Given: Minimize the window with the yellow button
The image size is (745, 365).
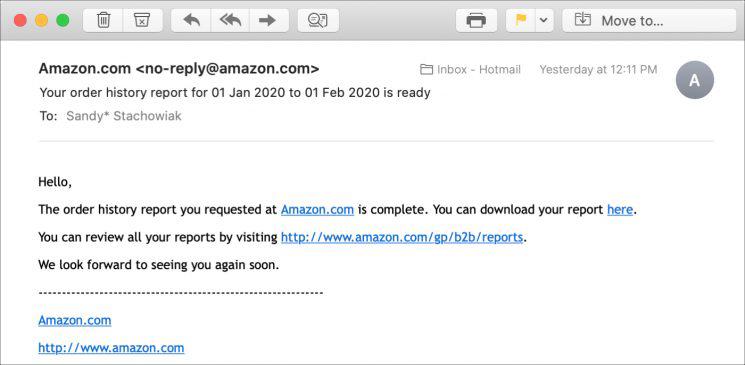Looking at the screenshot, I should [x=42, y=20].
